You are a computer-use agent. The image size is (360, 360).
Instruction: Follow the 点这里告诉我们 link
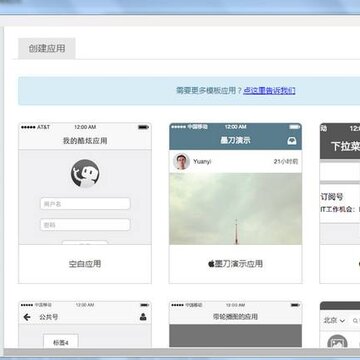(x=269, y=91)
